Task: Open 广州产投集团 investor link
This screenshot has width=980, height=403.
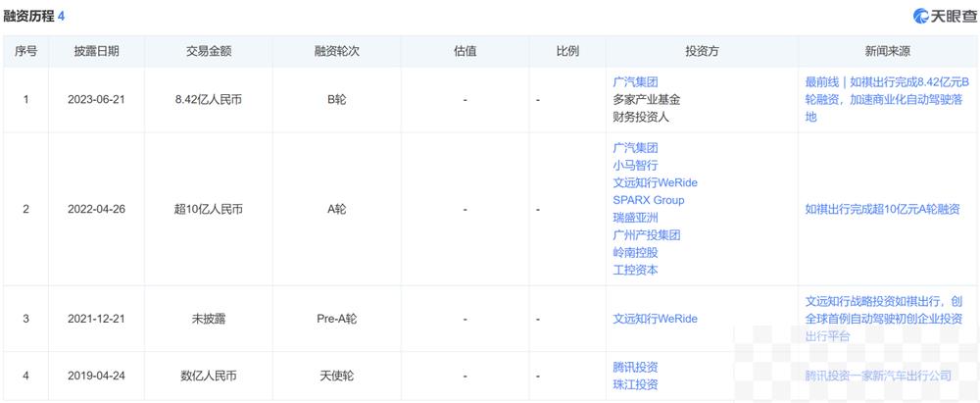Action: click(x=647, y=235)
